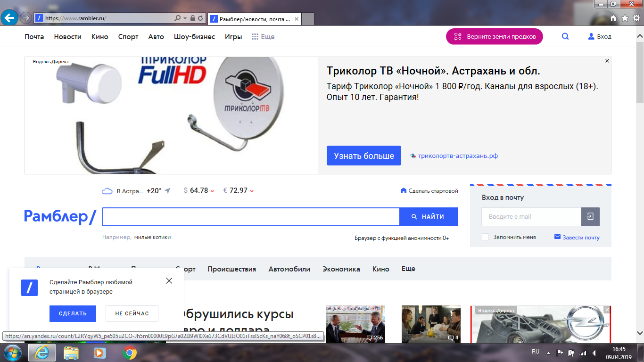Open the browser home icon
This screenshot has height=362, width=644.
pos(613,18)
